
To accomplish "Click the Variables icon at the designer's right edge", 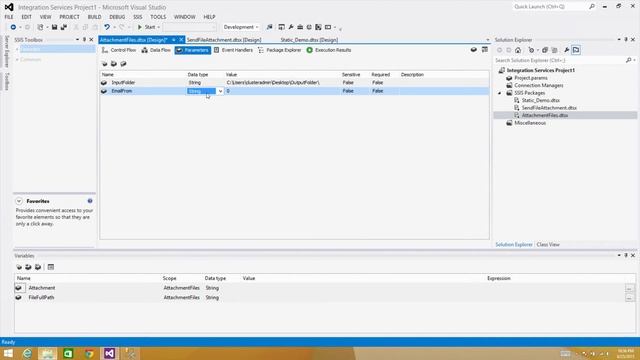I will point(473,50).
